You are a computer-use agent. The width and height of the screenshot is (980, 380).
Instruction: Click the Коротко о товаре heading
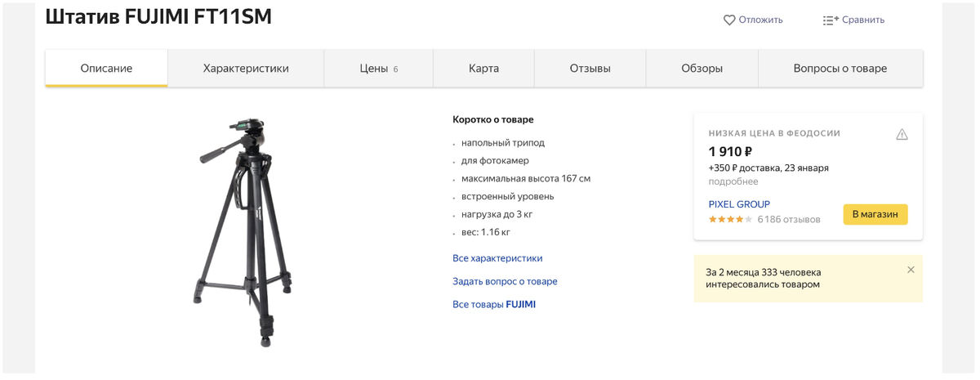click(x=493, y=119)
